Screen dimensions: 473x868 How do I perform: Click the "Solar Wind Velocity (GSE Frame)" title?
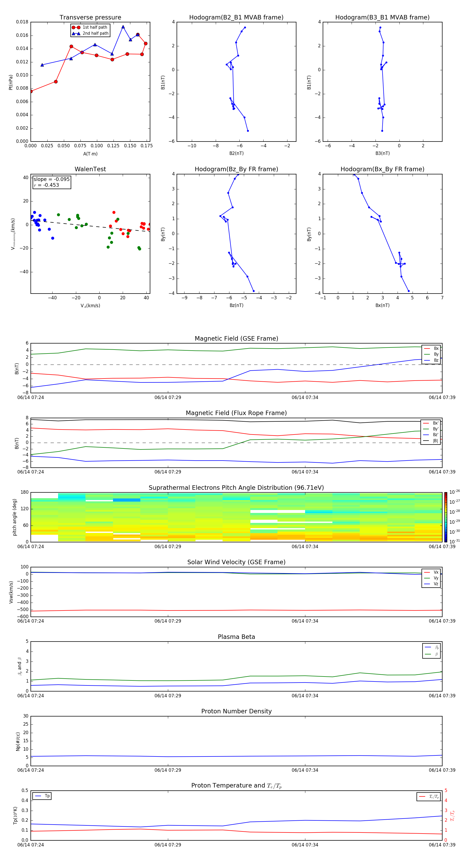point(236,562)
